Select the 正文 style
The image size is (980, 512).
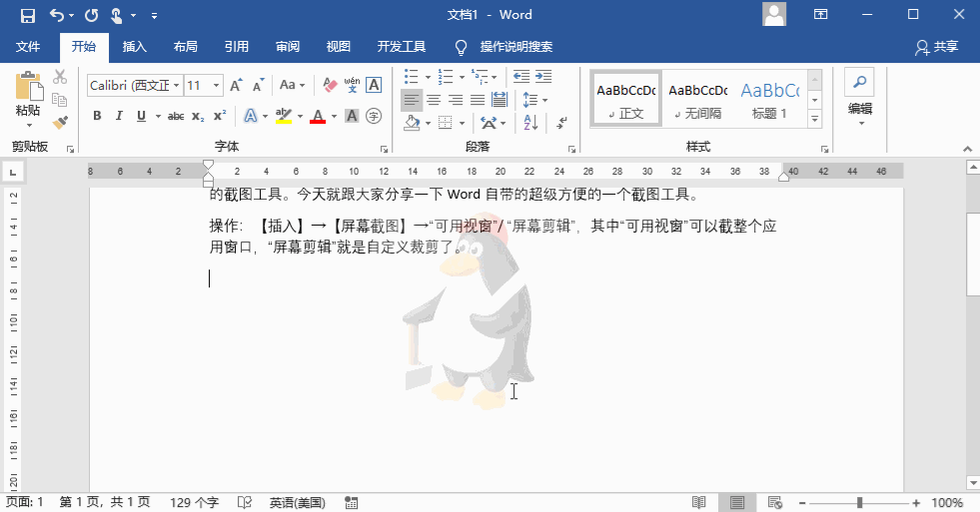(625, 99)
